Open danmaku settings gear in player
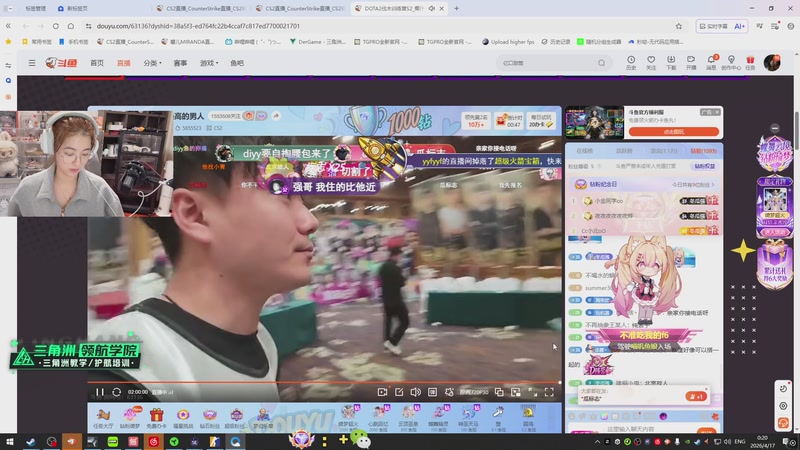This screenshot has width=800, height=450. (449, 392)
